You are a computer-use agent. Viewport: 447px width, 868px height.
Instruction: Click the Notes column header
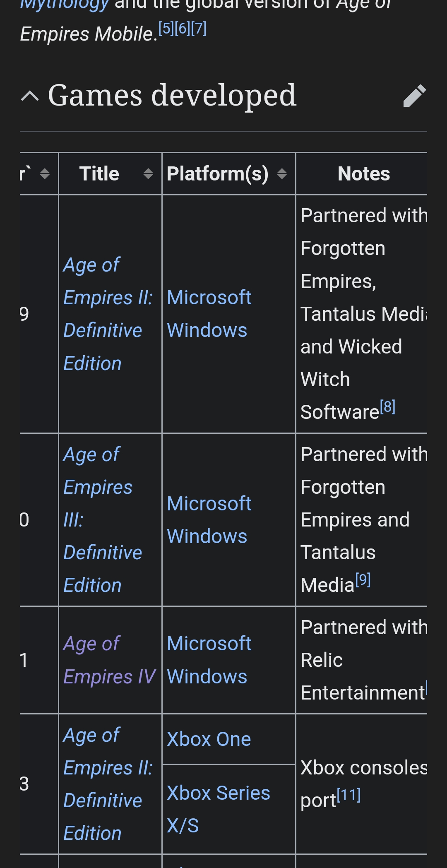pyautogui.click(x=364, y=174)
